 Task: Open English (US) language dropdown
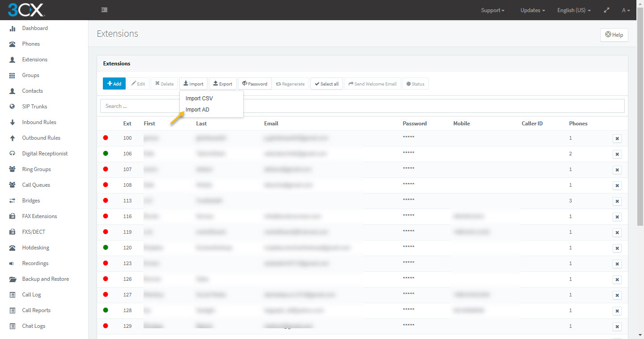[x=574, y=10]
